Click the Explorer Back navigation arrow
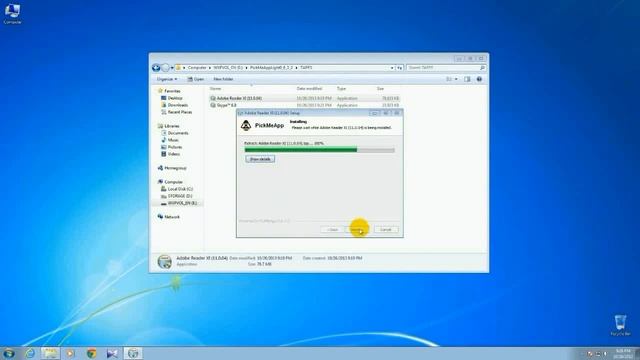Screen dimensions: 640x360 pyautogui.click(x=156, y=68)
